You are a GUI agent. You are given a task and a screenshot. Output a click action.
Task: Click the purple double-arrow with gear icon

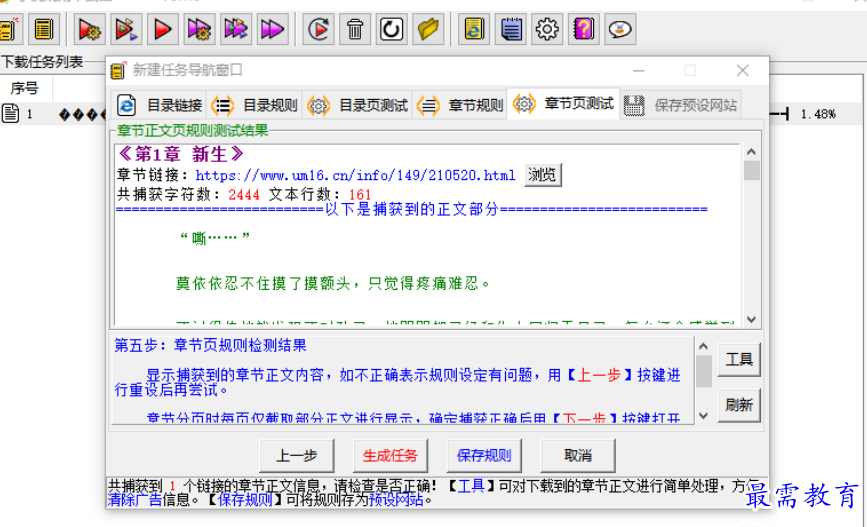point(199,29)
